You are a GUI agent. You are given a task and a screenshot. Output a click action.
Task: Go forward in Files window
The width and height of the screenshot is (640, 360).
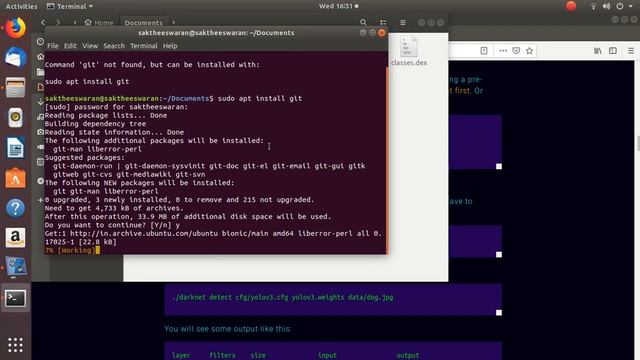point(58,22)
